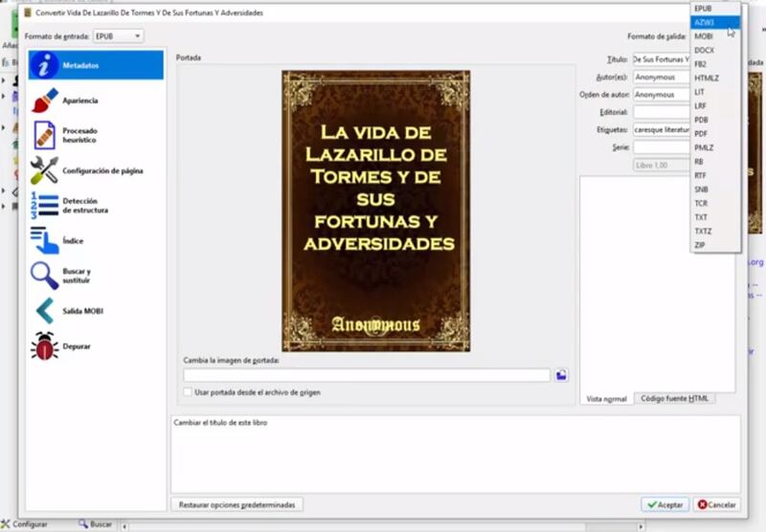
Task: Browse for cover image file icon
Action: tap(562, 375)
